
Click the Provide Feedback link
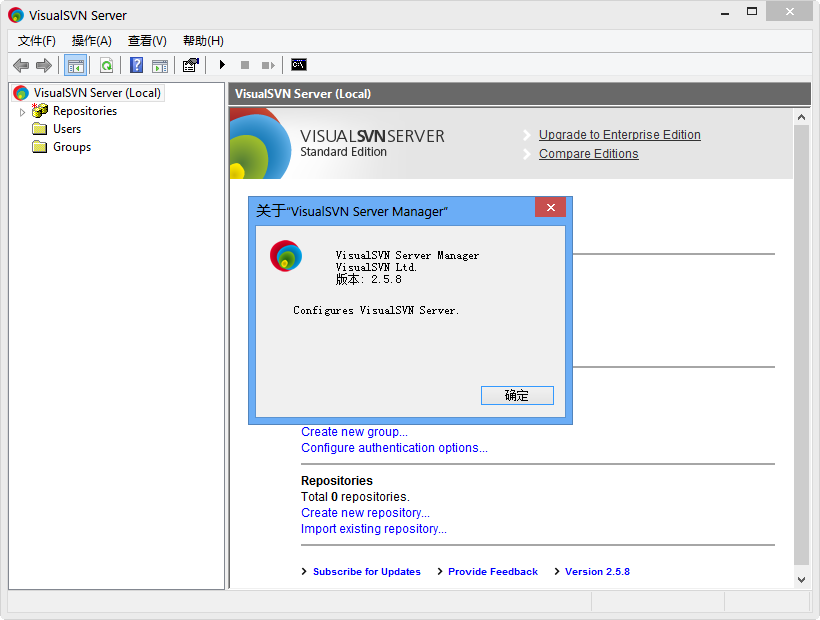point(493,572)
